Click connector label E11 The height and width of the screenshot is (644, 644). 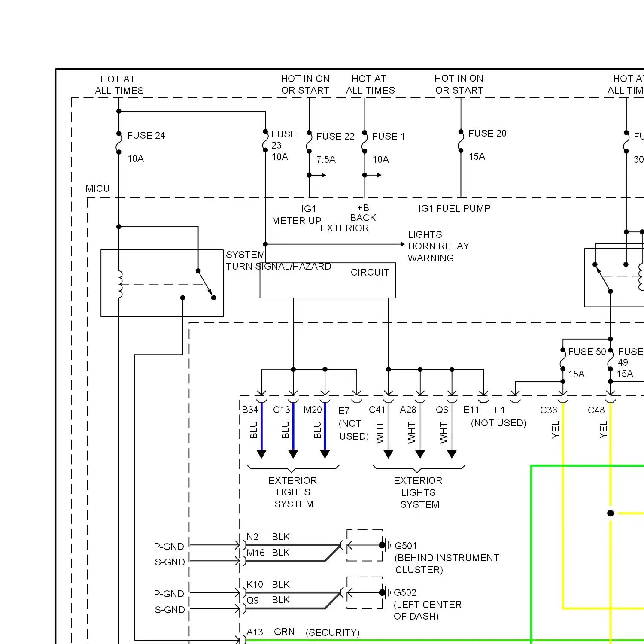coord(471,410)
